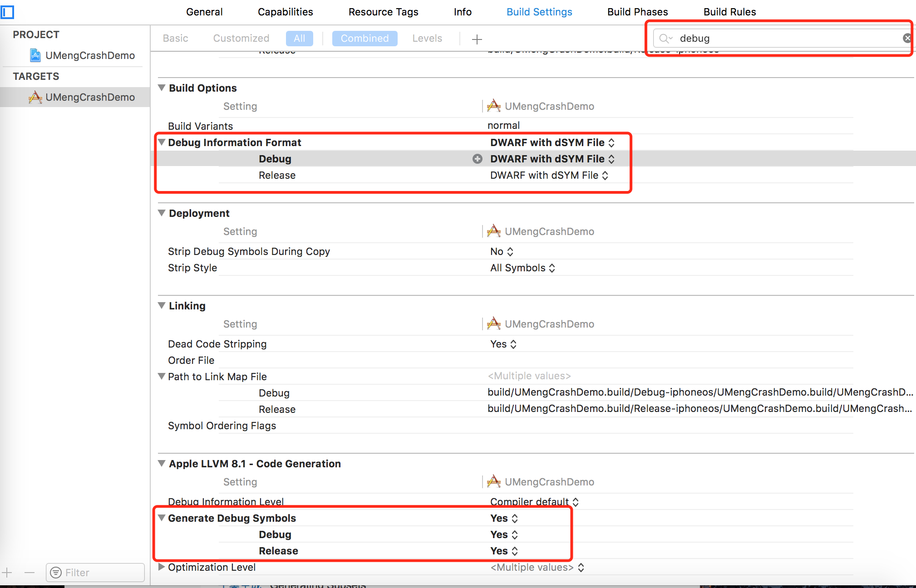916x588 pixels.
Task: Collapse the Debug Information Format setting
Action: (162, 142)
